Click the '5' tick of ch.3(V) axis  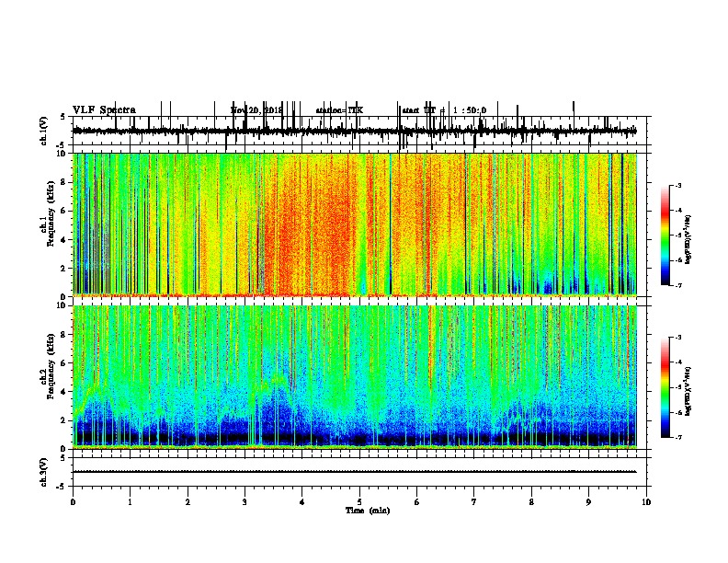pos(63,458)
